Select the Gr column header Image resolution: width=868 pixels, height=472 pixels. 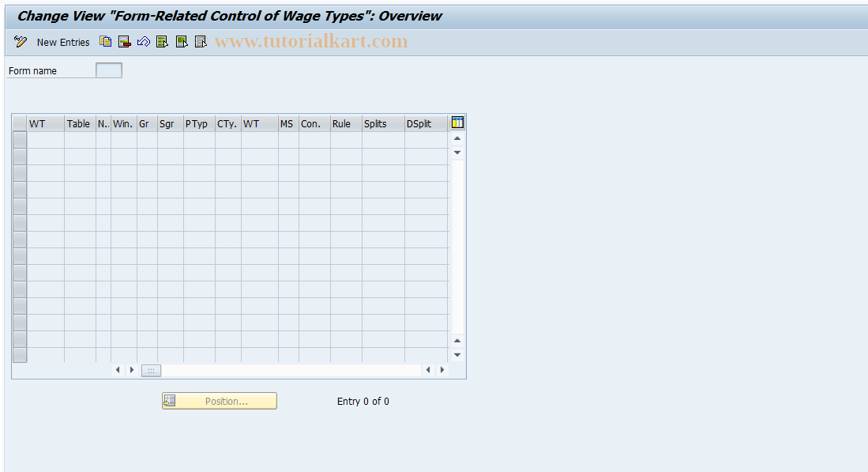tap(147, 123)
